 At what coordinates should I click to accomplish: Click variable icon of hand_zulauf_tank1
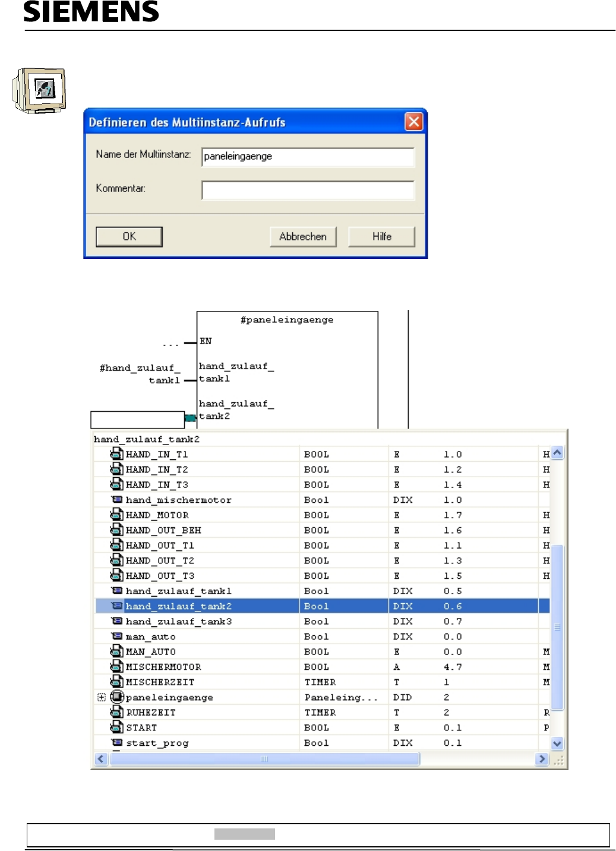(x=117, y=591)
